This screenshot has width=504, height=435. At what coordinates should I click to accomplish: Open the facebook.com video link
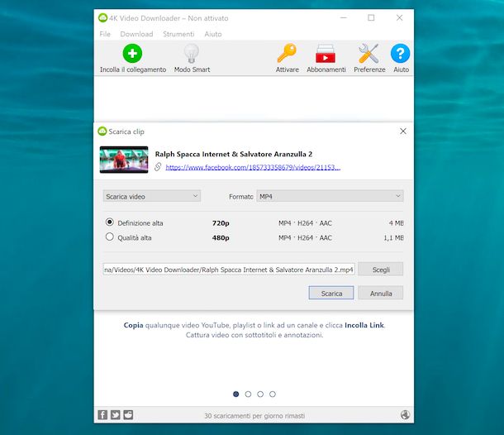(x=253, y=167)
